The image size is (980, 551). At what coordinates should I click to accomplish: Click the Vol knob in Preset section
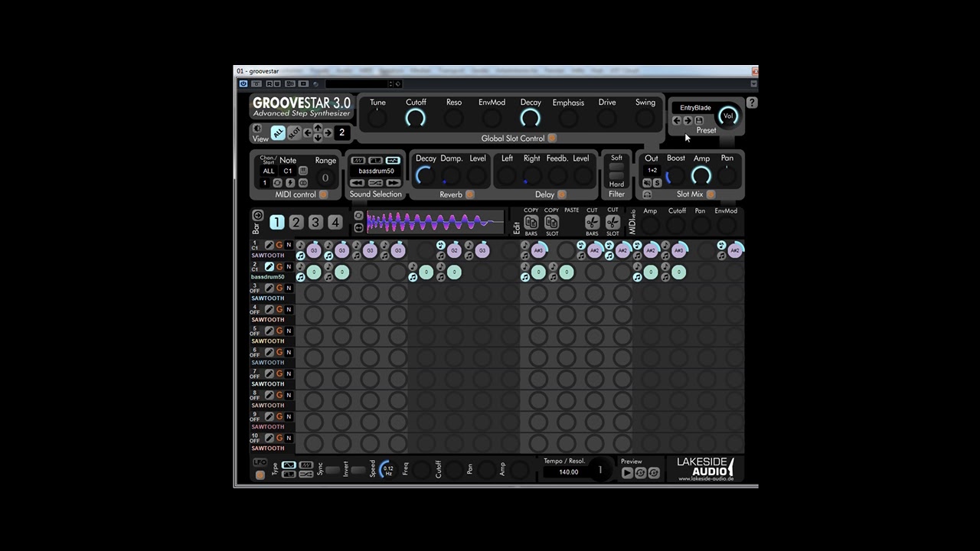728,116
